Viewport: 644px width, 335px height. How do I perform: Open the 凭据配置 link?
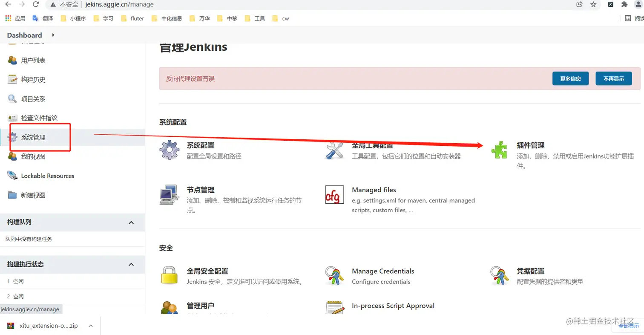coord(530,271)
